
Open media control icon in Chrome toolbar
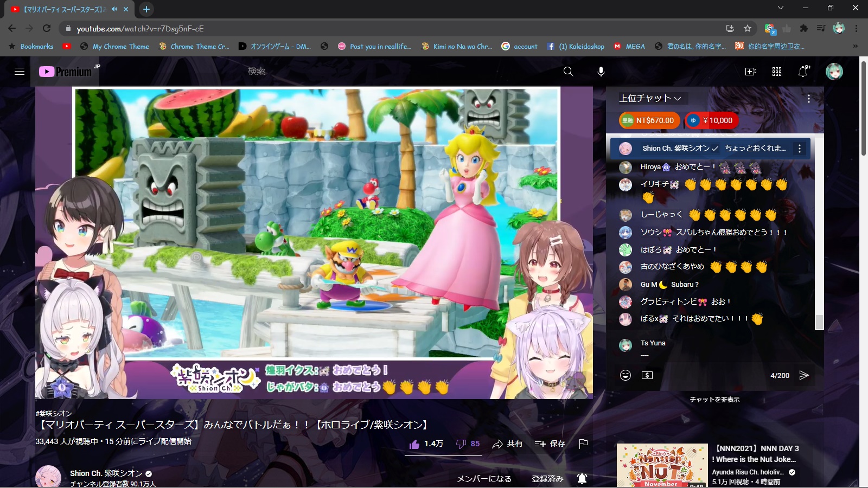point(821,28)
